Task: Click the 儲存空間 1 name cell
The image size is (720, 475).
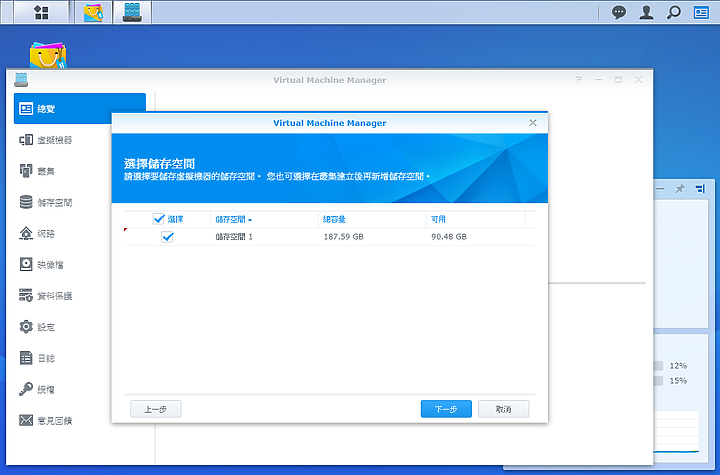Action: tap(234, 237)
